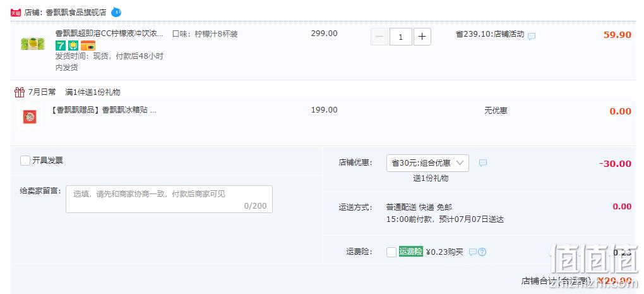Click the shield guarantee badge icon

click(73, 46)
